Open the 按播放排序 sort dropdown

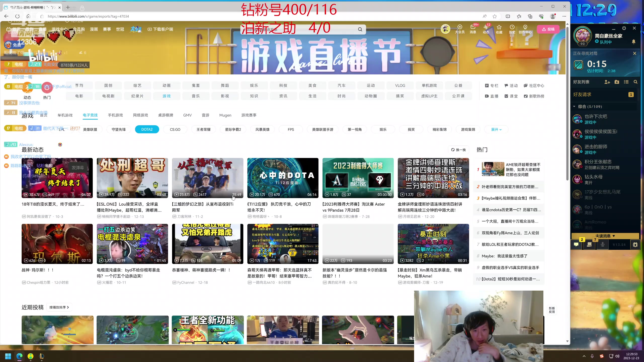pyautogui.click(x=59, y=307)
